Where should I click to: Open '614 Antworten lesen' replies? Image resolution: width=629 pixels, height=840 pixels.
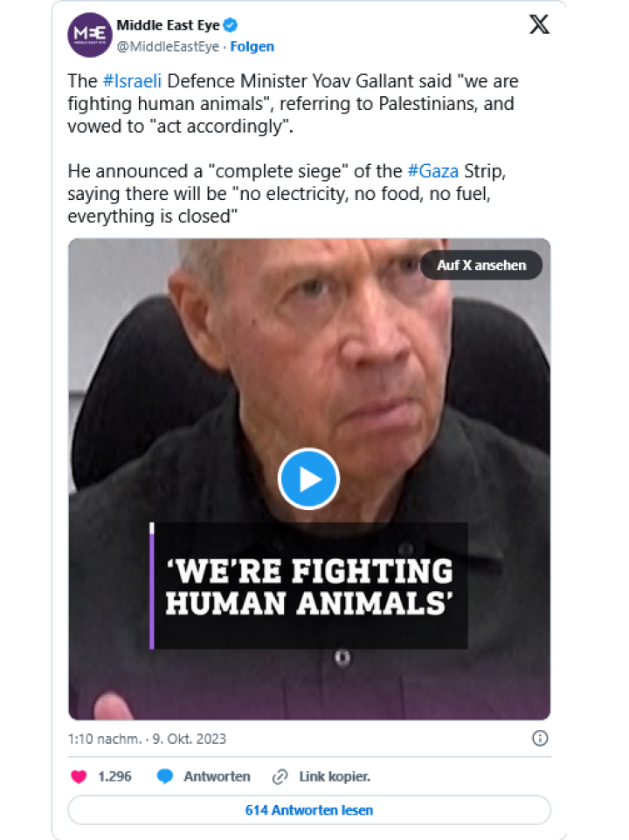(x=309, y=810)
